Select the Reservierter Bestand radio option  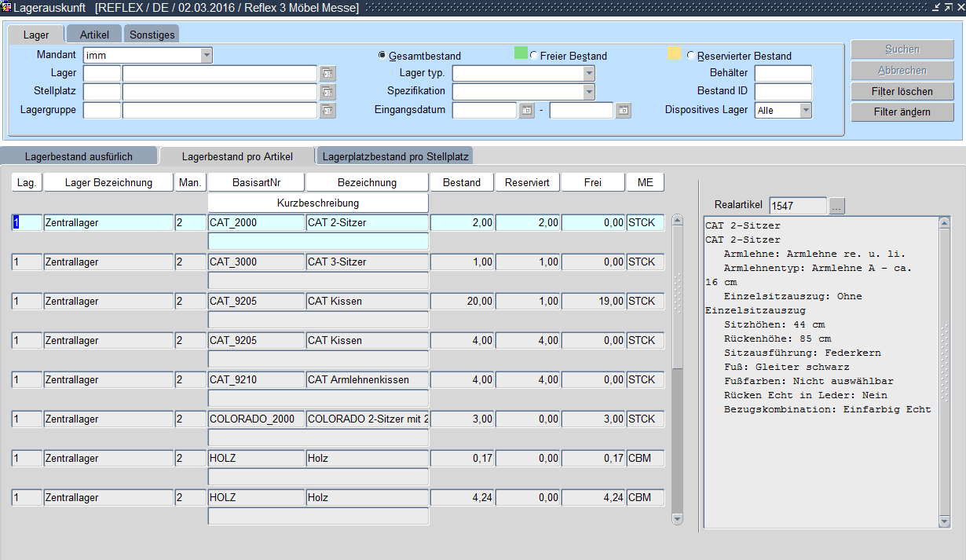(x=691, y=56)
